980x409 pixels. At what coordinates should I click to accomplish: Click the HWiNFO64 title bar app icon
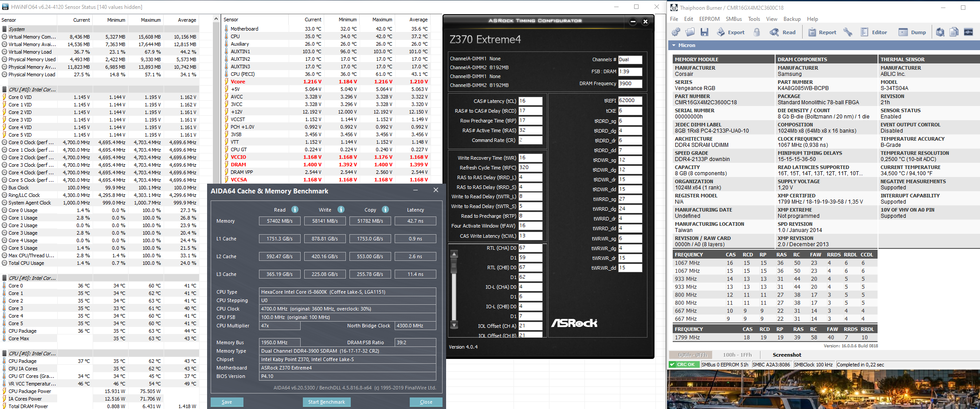tap(5, 7)
